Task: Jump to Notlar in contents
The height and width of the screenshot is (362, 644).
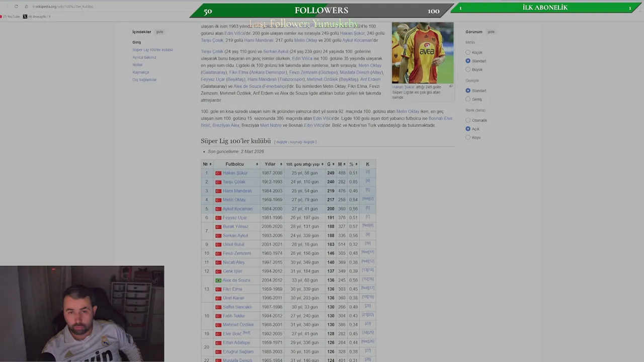Action: (x=137, y=65)
